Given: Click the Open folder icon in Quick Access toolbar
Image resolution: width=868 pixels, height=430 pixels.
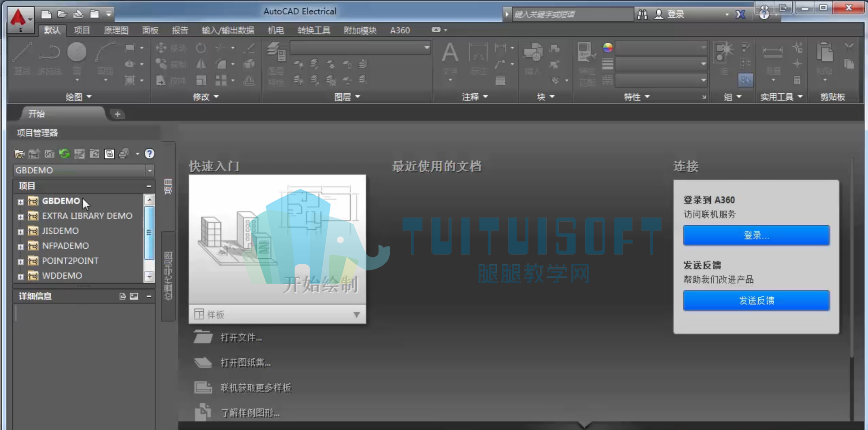Looking at the screenshot, I should [62, 14].
